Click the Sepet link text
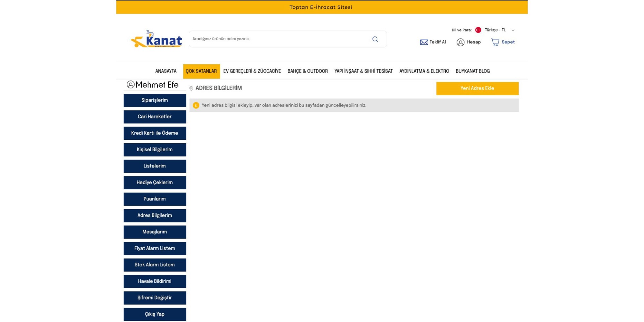Image resolution: width=644 pixels, height=322 pixels. pos(508,42)
